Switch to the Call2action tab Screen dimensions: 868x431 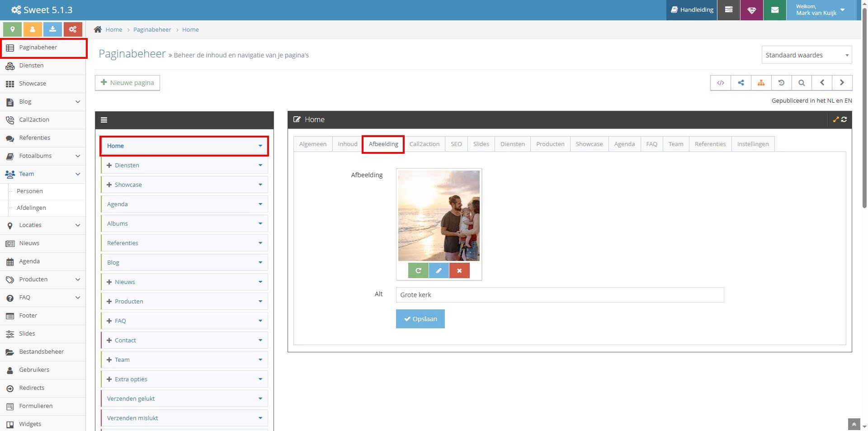coord(425,144)
